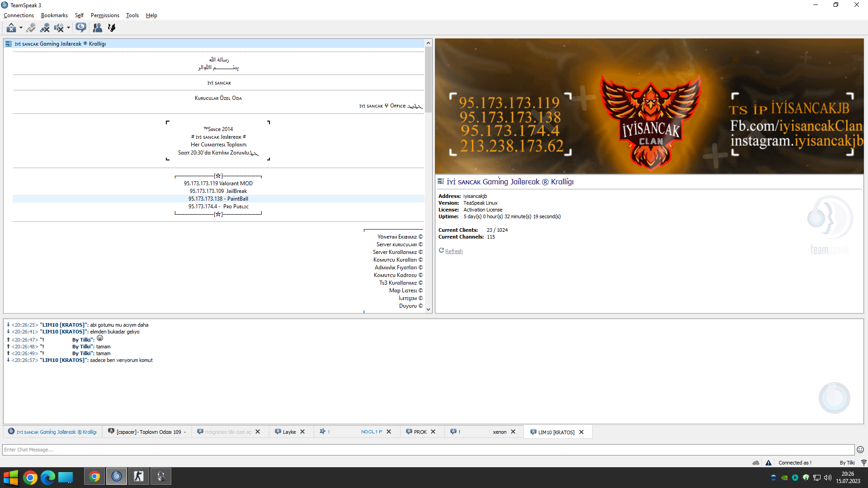868x488 pixels.
Task: Click the warning triangle status bar icon
Action: click(769, 463)
